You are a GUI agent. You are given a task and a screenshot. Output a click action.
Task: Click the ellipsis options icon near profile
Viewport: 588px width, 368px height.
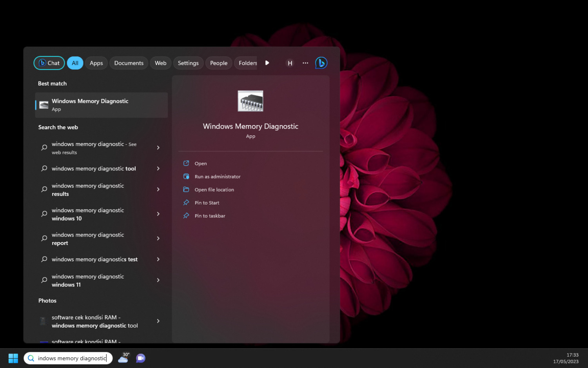click(305, 63)
